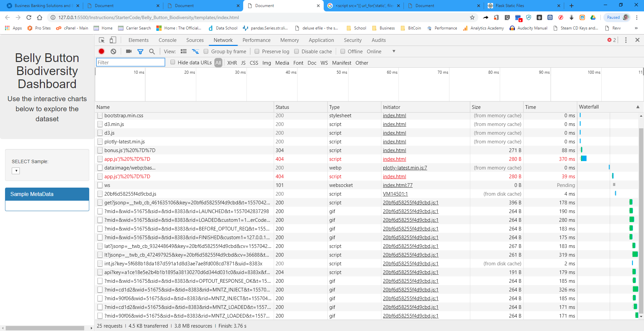Open DevTools customize three-dot menu
The width and height of the screenshot is (644, 331).
point(626,40)
